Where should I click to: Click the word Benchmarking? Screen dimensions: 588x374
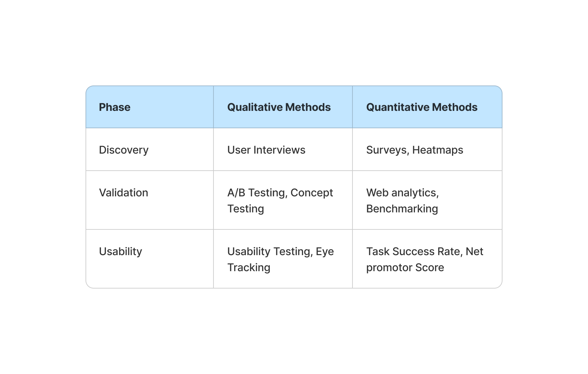[402, 209]
